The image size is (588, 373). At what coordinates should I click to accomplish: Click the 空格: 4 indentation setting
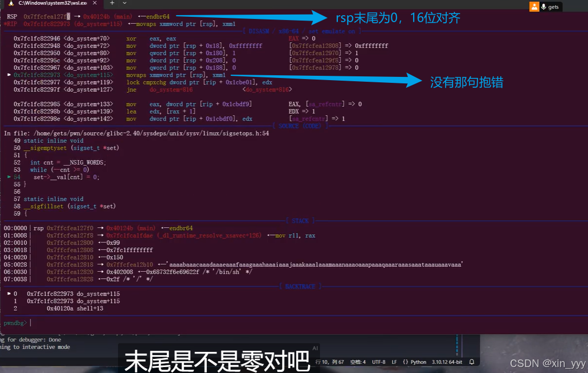click(x=358, y=362)
